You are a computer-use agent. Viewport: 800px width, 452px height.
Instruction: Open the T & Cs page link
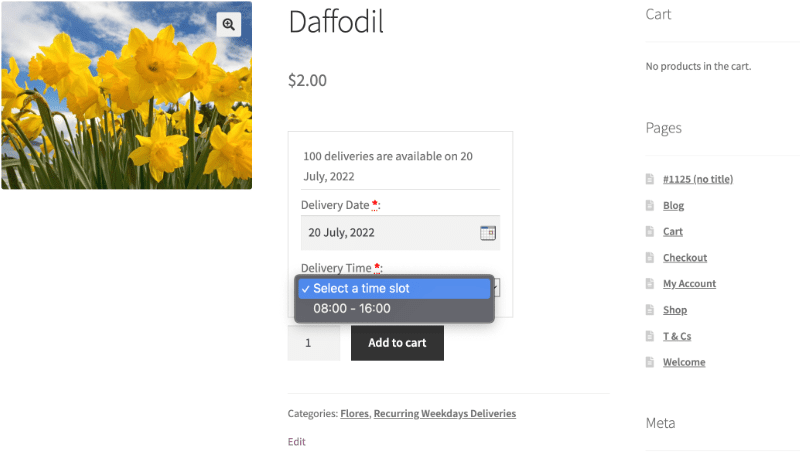click(677, 336)
